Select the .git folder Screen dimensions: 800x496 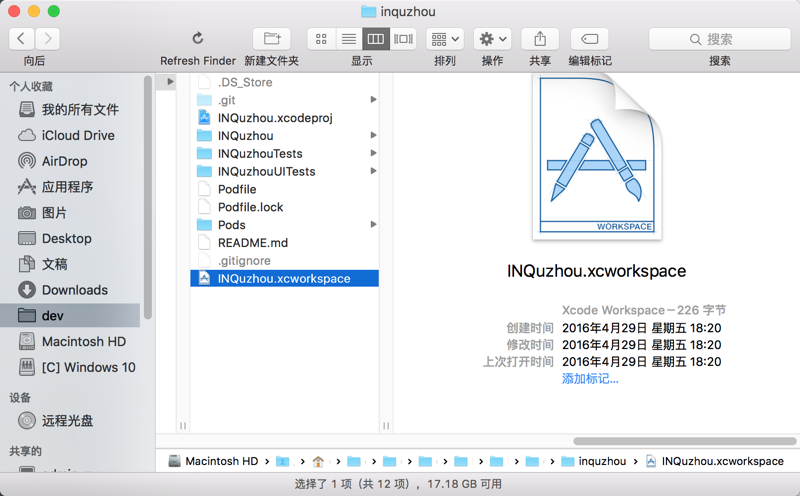click(285, 100)
